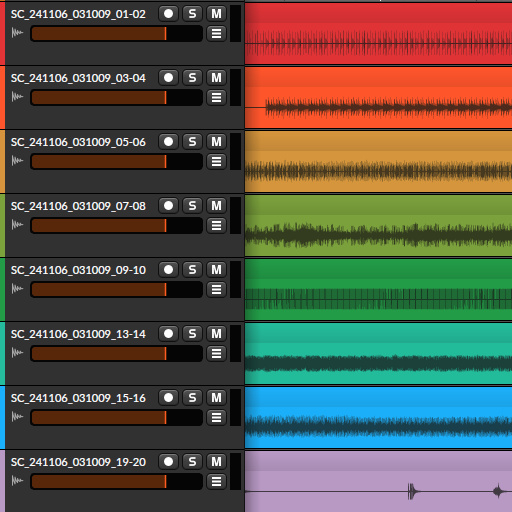Viewport: 512px width, 512px height.
Task: Solo track SC_241106_031009_19-20
Action: pyautogui.click(x=192, y=462)
